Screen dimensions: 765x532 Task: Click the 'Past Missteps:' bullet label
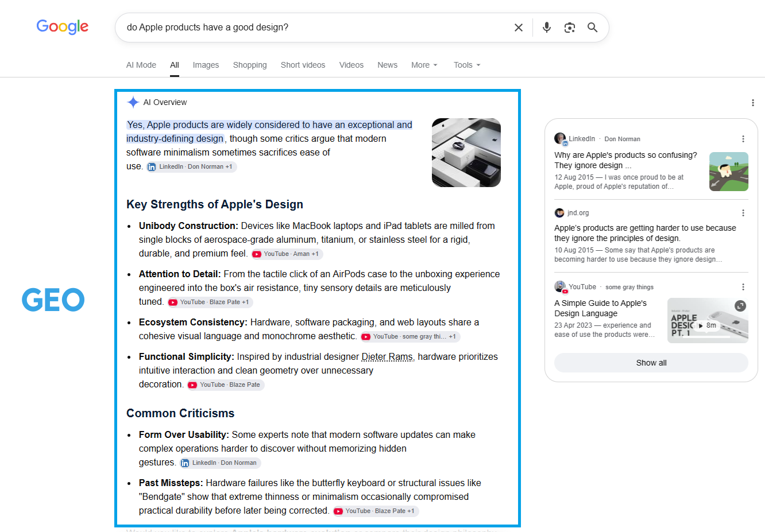coord(171,483)
